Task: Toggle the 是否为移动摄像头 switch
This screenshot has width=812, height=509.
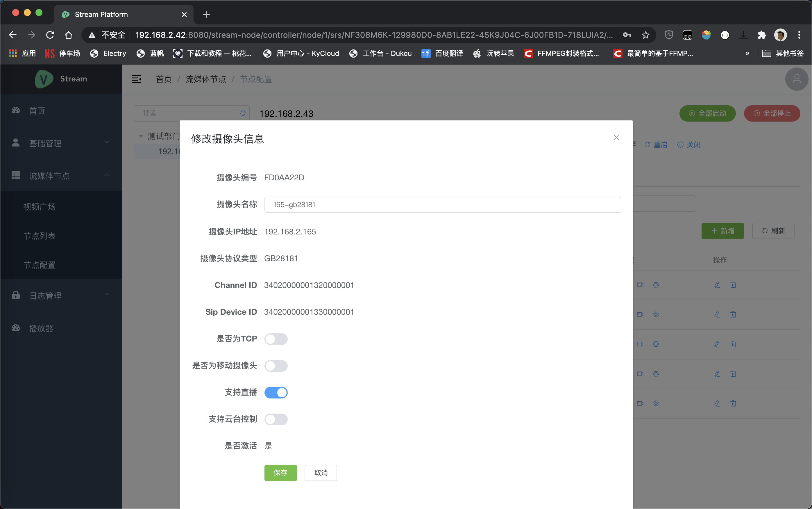Action: [x=276, y=366]
